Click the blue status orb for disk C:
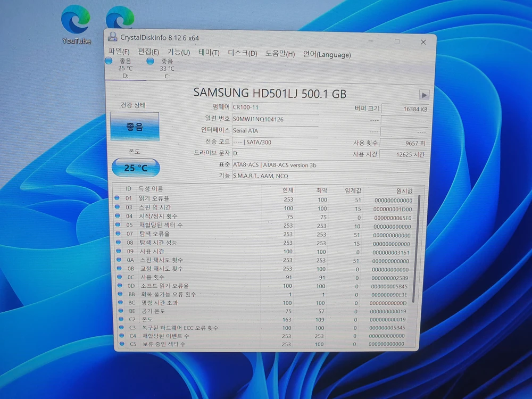The width and height of the screenshot is (532, 399). coord(150,61)
